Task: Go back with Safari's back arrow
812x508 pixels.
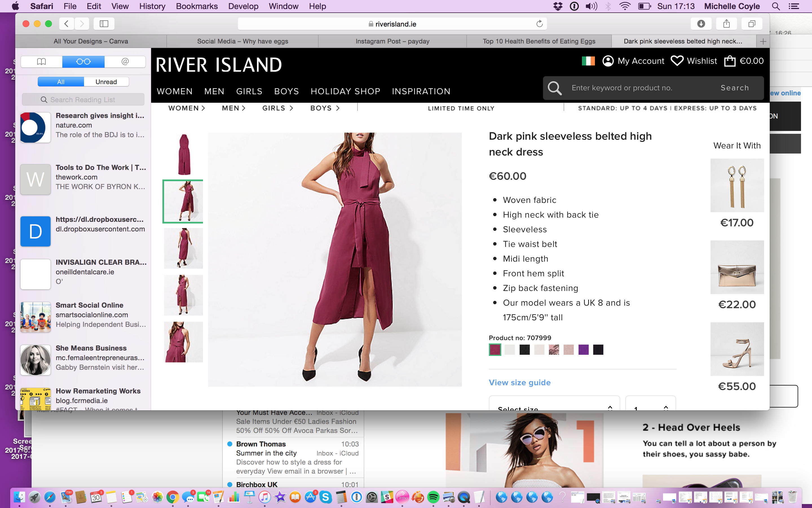Action: tap(67, 23)
